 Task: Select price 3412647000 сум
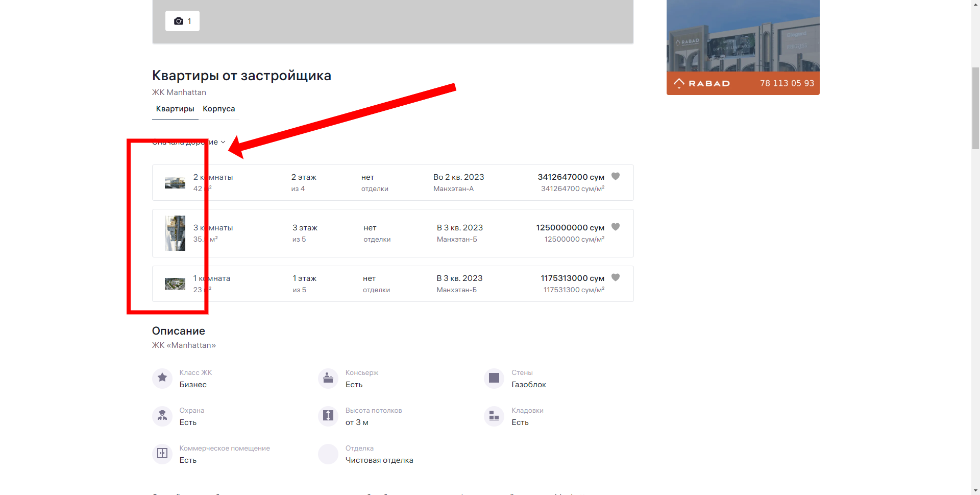[x=571, y=177]
